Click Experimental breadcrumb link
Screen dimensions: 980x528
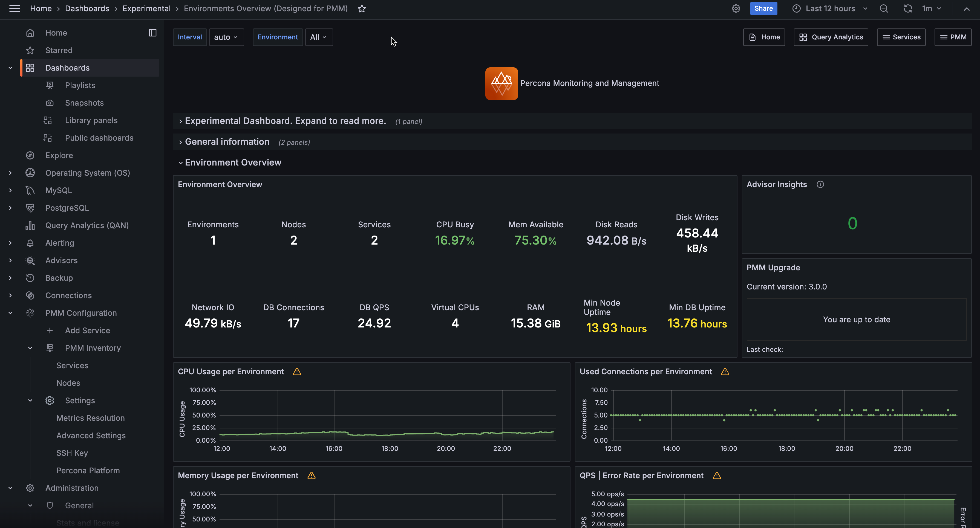[146, 8]
